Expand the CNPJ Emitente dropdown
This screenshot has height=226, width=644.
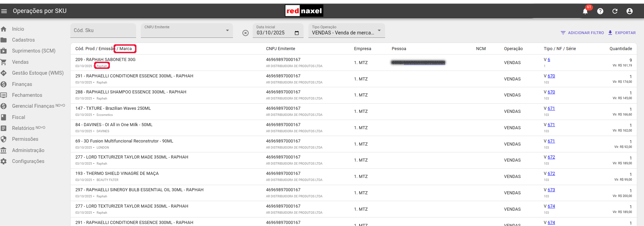click(228, 31)
